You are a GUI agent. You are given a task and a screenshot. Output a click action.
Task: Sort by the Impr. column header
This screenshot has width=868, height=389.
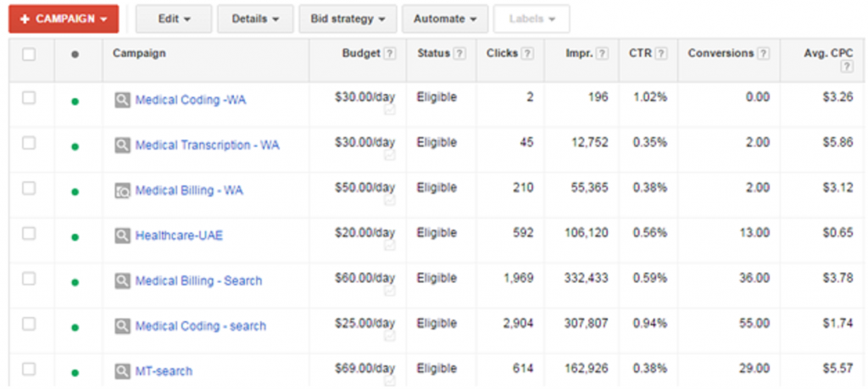579,53
